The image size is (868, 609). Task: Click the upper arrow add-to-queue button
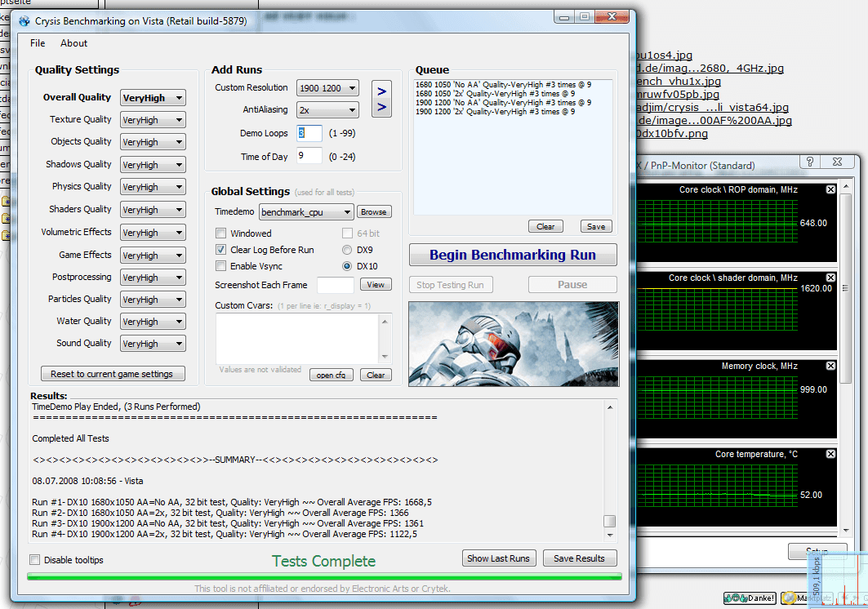pos(381,91)
